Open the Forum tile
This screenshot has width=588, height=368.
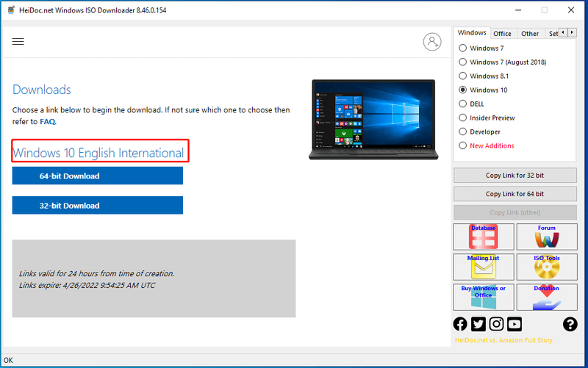click(x=547, y=237)
